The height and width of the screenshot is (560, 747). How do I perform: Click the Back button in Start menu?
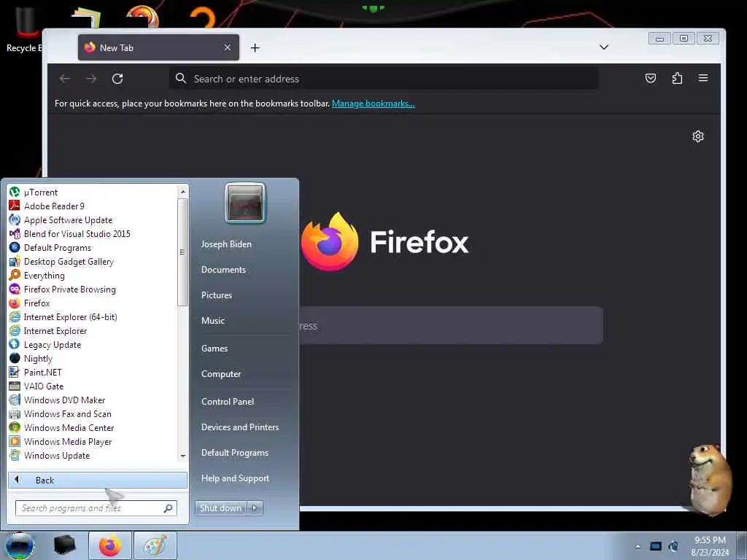click(98, 480)
